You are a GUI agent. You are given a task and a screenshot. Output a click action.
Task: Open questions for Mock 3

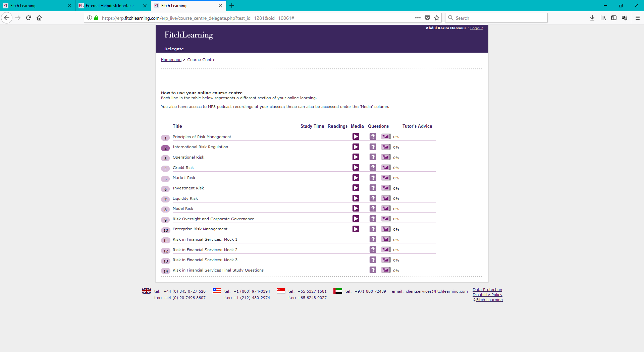[373, 260]
